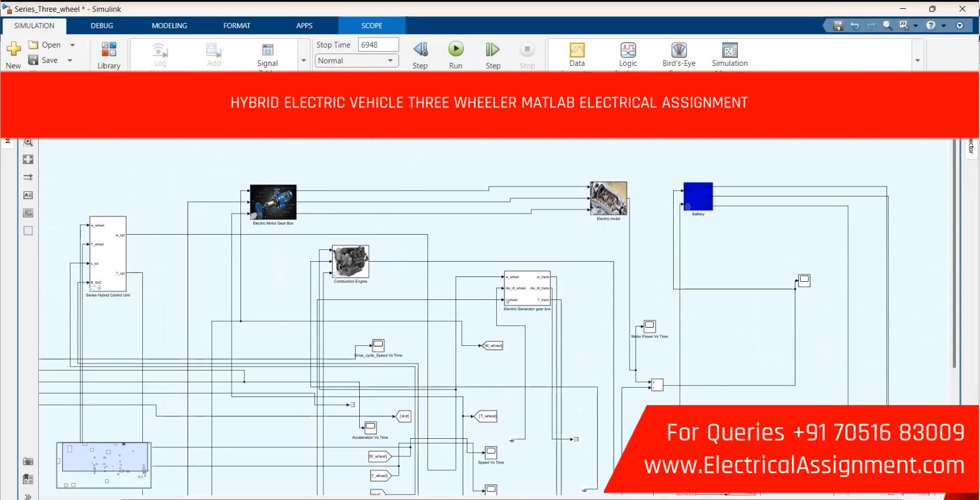
Task: Select the Area box palette tool
Action: point(28,231)
